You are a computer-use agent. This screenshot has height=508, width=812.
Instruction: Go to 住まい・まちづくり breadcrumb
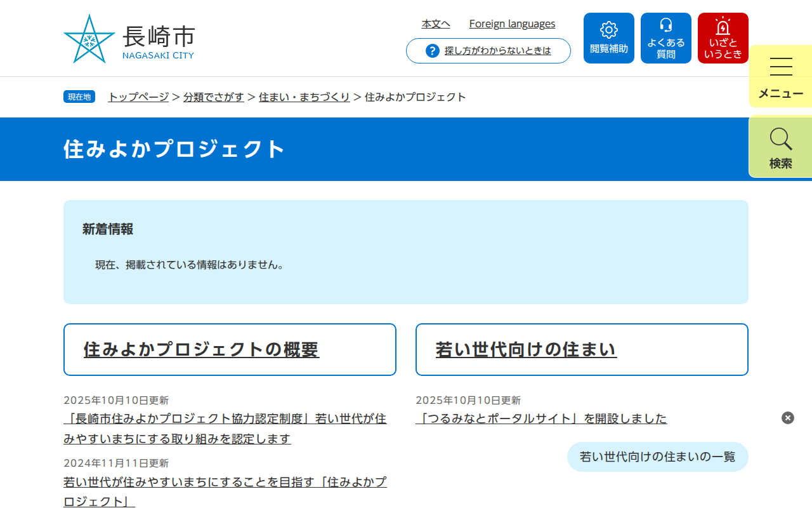304,97
